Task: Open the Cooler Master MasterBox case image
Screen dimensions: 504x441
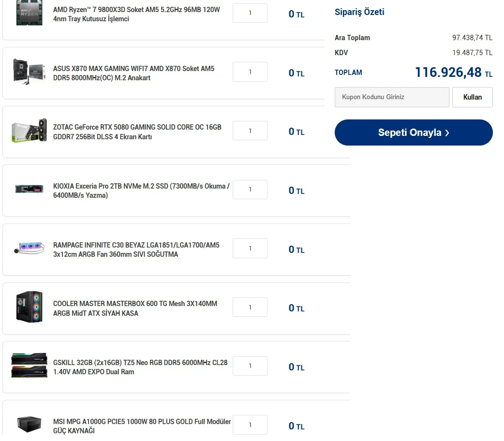Action: click(x=29, y=307)
